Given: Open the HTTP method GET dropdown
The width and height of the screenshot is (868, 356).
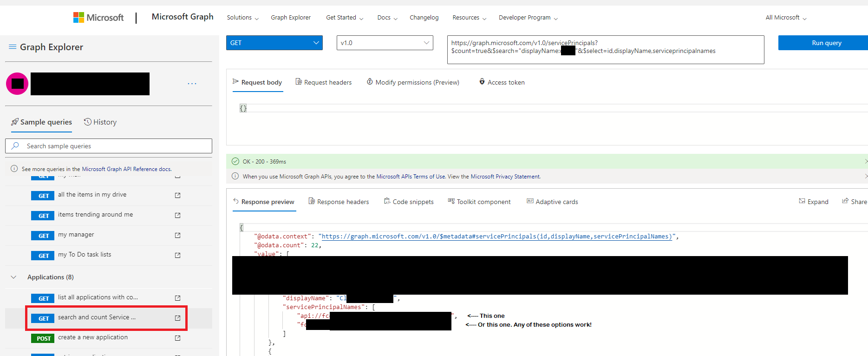Looking at the screenshot, I should click(274, 43).
